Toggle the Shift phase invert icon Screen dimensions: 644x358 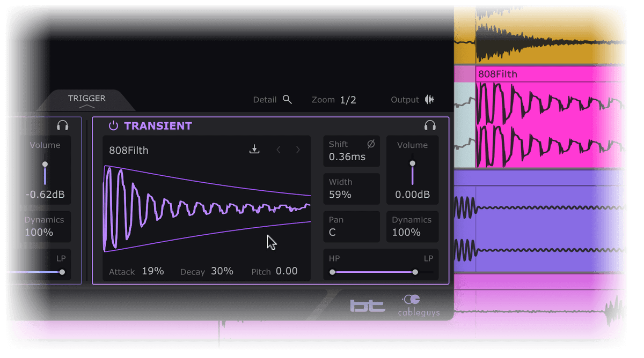click(x=371, y=144)
